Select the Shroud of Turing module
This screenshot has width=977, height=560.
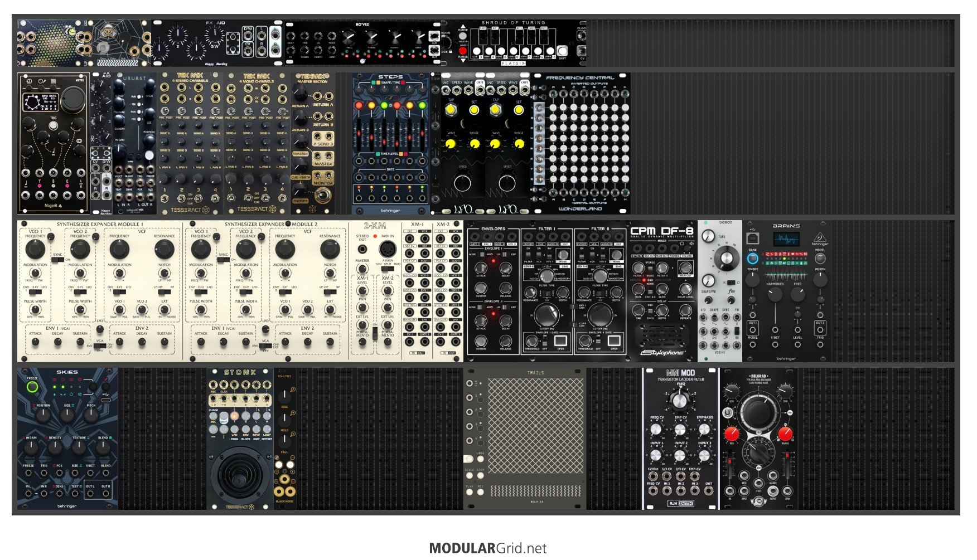click(x=514, y=43)
